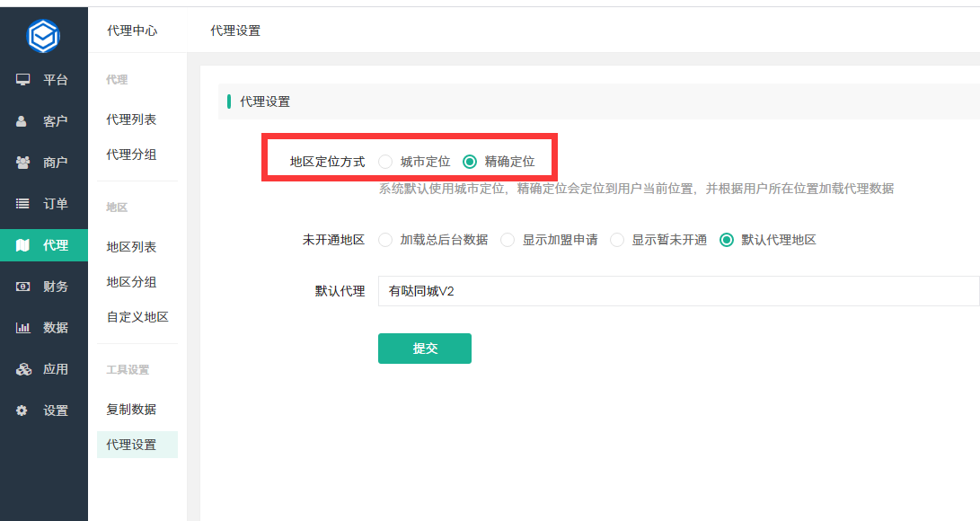Click the 默认代理 field showing 有哒同城V2
The image size is (980, 521).
pyautogui.click(x=679, y=291)
